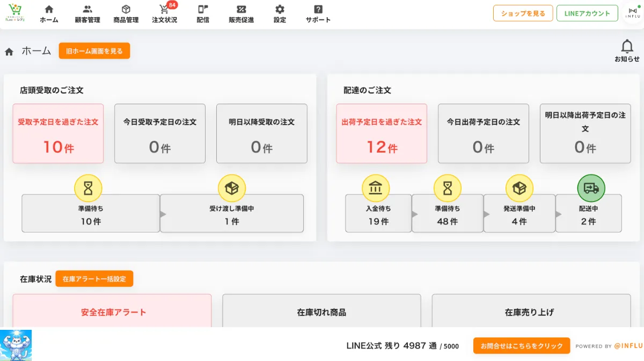The image size is (644, 361).
Task: Open the 販売促進 menu
Action: [241, 14]
